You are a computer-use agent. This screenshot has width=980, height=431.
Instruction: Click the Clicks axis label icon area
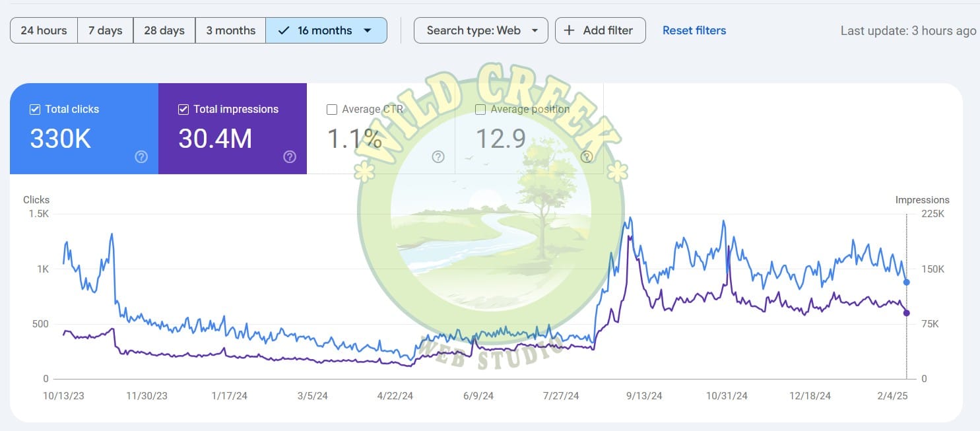[36, 199]
